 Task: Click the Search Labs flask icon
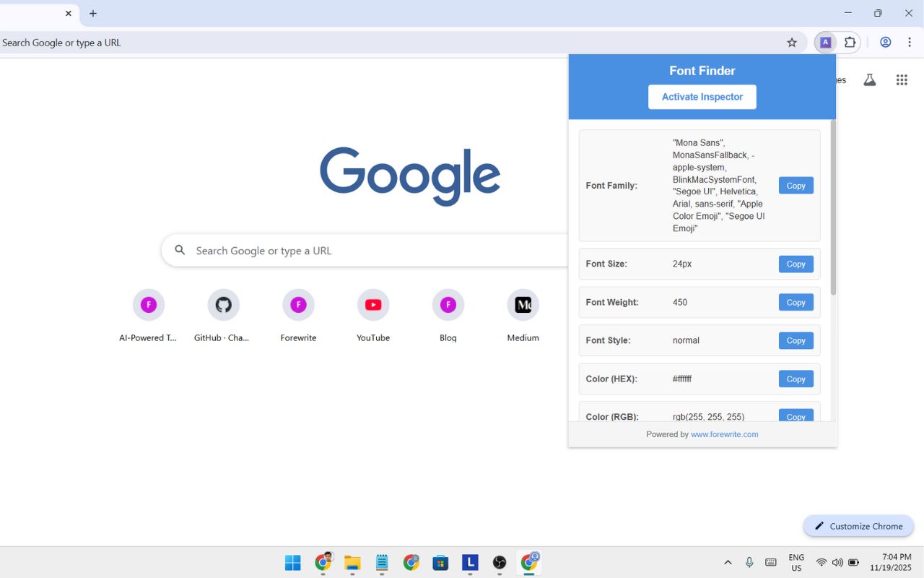pos(870,80)
